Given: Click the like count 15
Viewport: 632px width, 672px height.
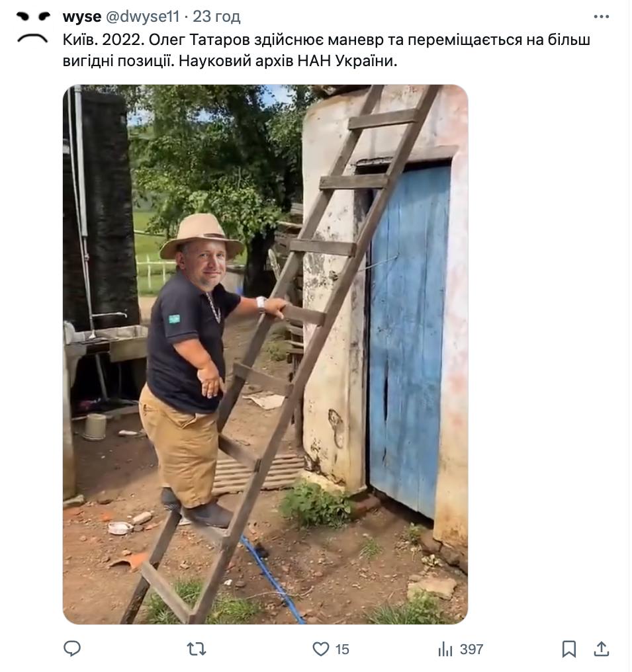Looking at the screenshot, I should 341,650.
